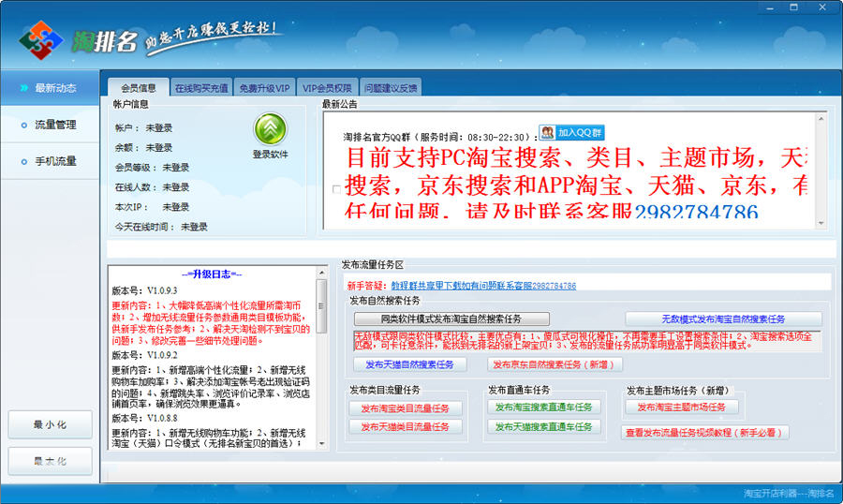The image size is (843, 504).
Task: Click customer service number 2982784786 in announcement
Action: (x=696, y=211)
